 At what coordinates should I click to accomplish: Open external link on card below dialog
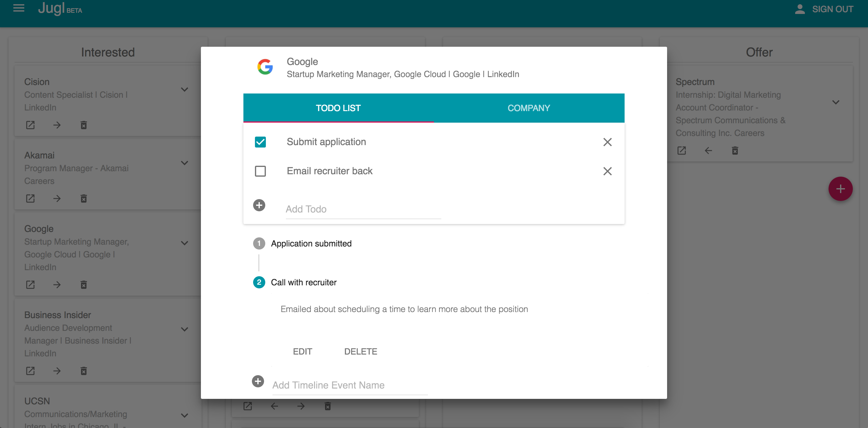coord(248,406)
